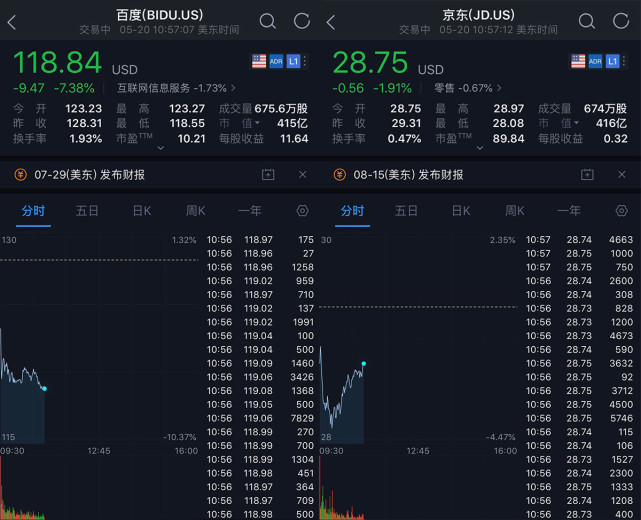Tap Baidu volume bars chart
641x520 pixels.
(x=99, y=488)
